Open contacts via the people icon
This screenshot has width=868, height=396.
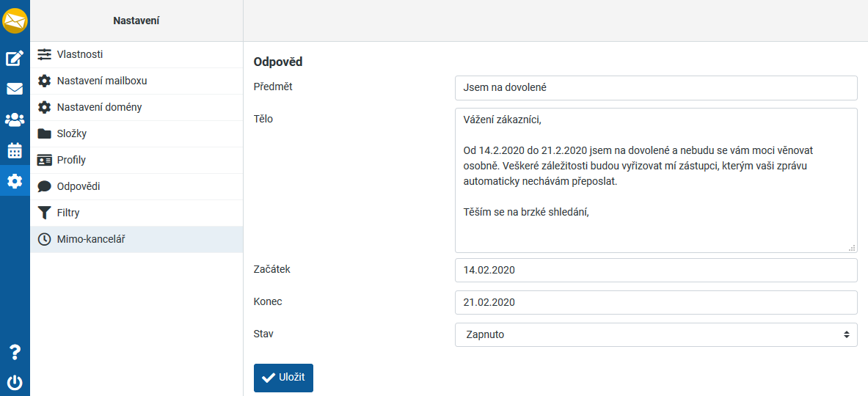tap(15, 120)
